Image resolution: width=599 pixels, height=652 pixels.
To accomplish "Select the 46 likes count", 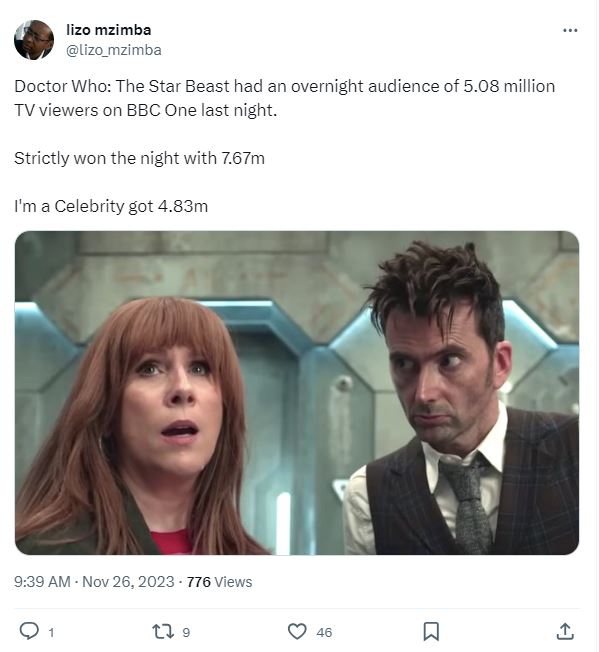I will tap(324, 632).
